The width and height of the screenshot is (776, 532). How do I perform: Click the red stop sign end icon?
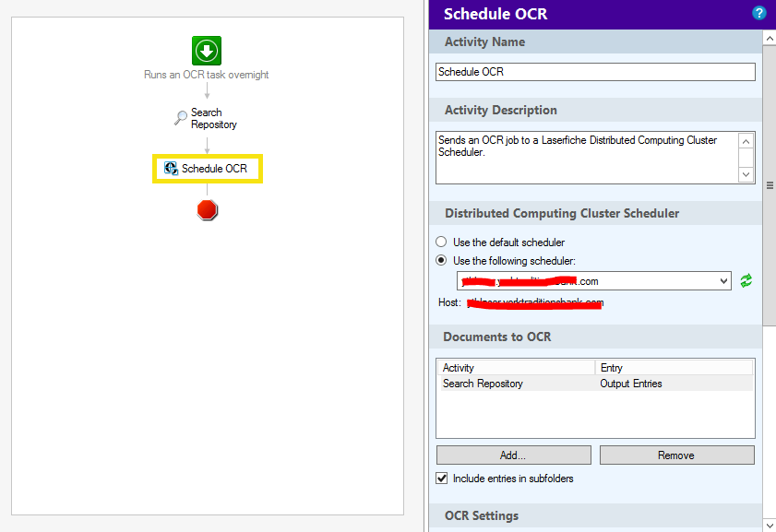(208, 210)
